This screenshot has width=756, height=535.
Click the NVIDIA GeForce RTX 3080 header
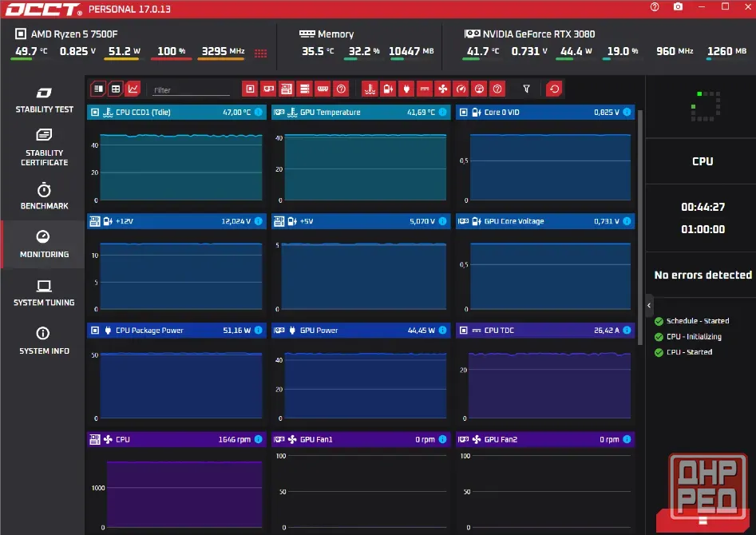539,34
